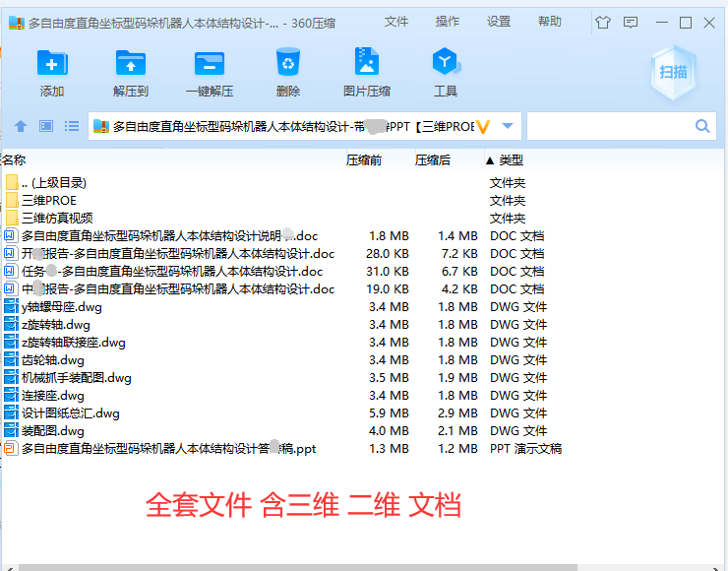
Task: Click the 扫描 (Scan) hexagon button
Action: coord(673,72)
